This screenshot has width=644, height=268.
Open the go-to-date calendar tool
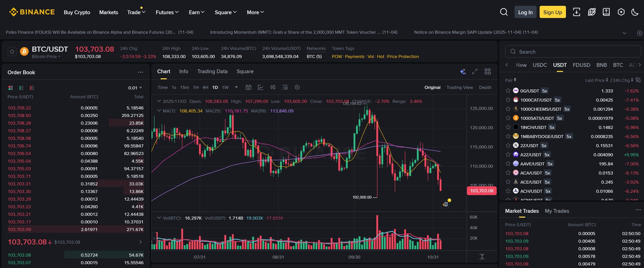249,87
